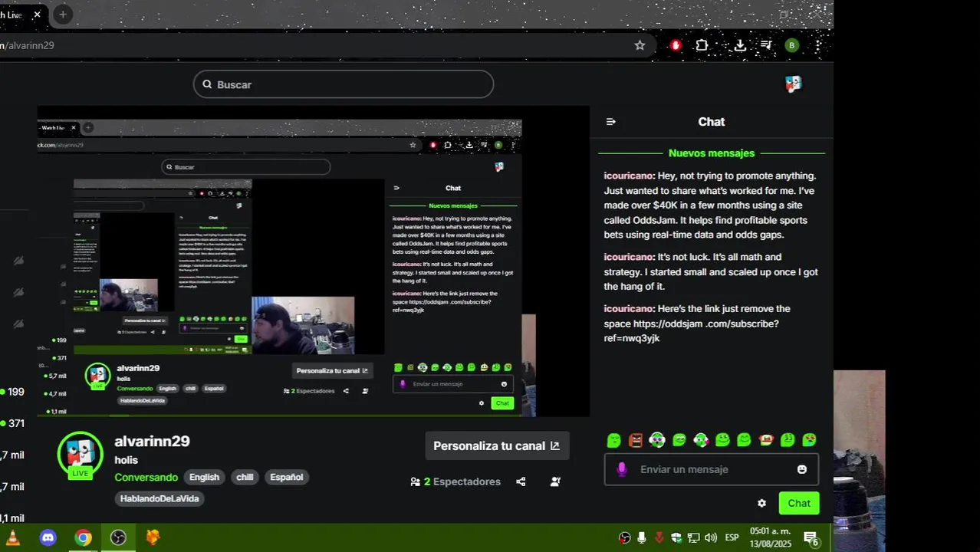Viewport: 980px width, 552px height.
Task: Select the heart-eyes crying green emote
Action: (809, 440)
